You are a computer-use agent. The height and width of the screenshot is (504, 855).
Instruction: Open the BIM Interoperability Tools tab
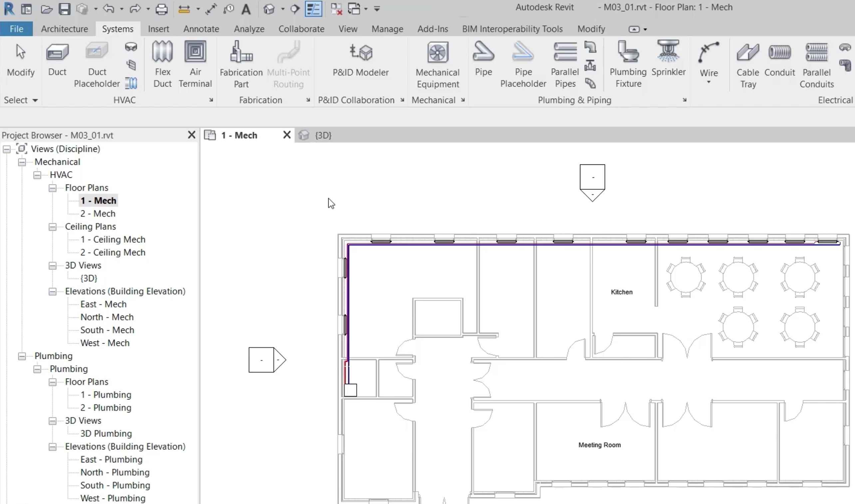[512, 29]
